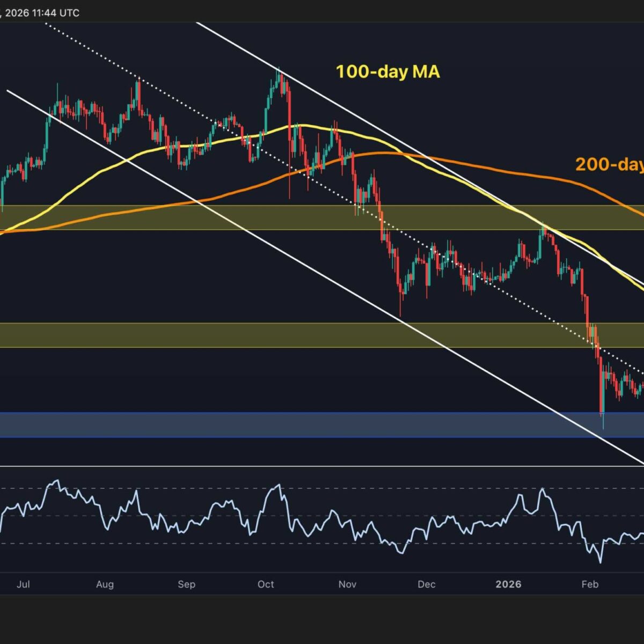Click the 100-day MA label
The image size is (644, 644).
(x=387, y=71)
